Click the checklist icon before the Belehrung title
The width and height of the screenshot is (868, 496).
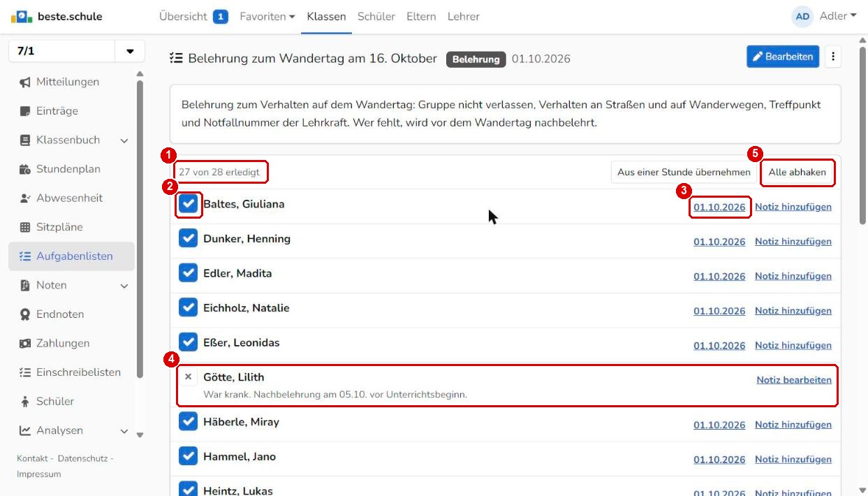click(x=177, y=59)
